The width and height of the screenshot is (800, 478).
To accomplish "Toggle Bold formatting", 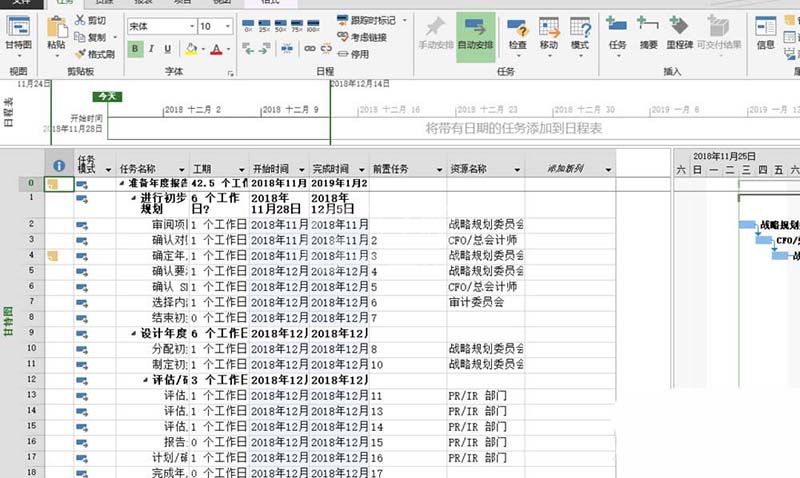I will 135,49.
